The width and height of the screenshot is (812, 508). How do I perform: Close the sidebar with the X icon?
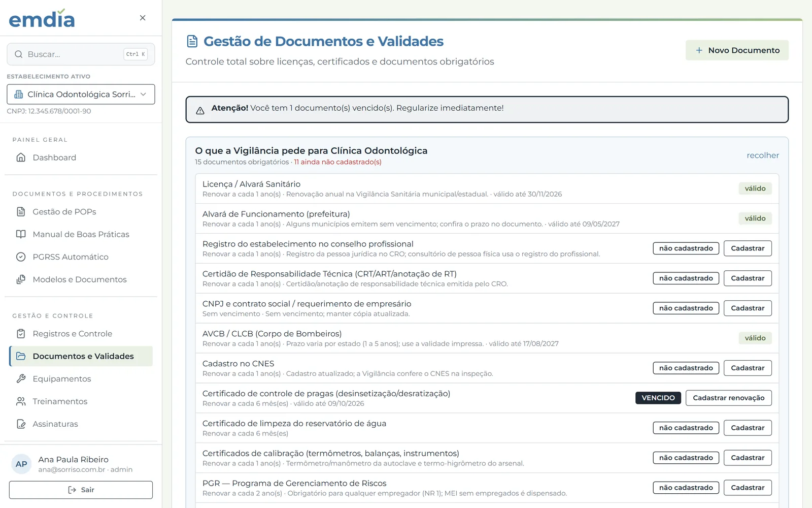point(143,18)
